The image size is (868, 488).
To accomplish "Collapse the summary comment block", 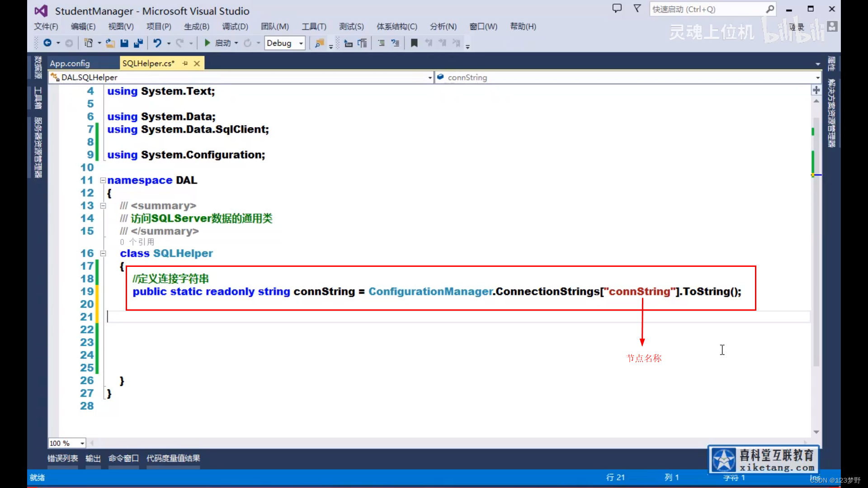I will click(103, 206).
